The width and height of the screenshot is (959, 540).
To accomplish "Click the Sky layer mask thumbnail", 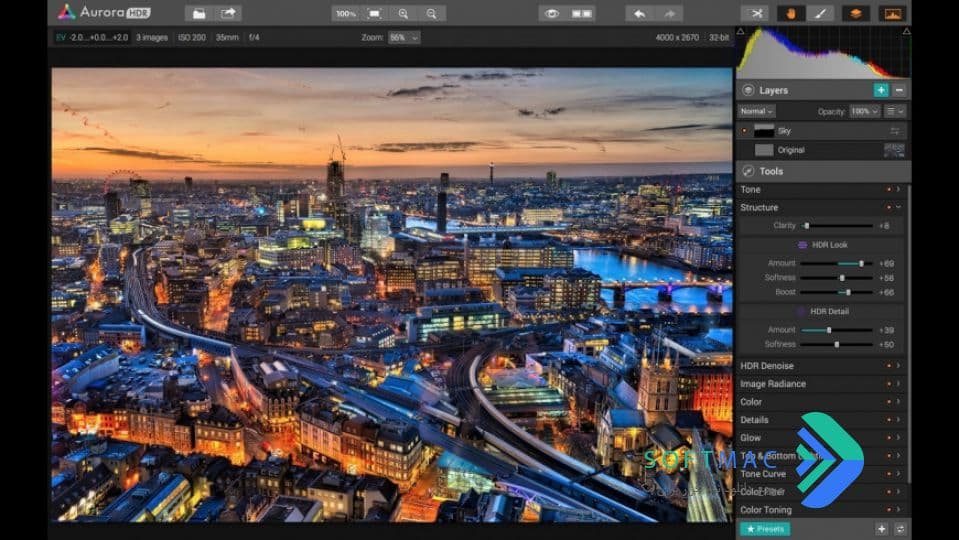I will pos(764,131).
